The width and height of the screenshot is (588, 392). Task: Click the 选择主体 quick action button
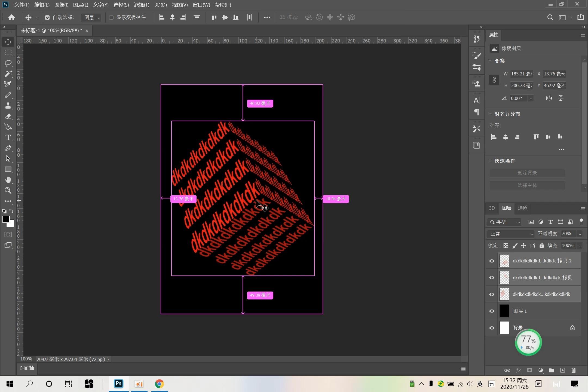coord(527,185)
